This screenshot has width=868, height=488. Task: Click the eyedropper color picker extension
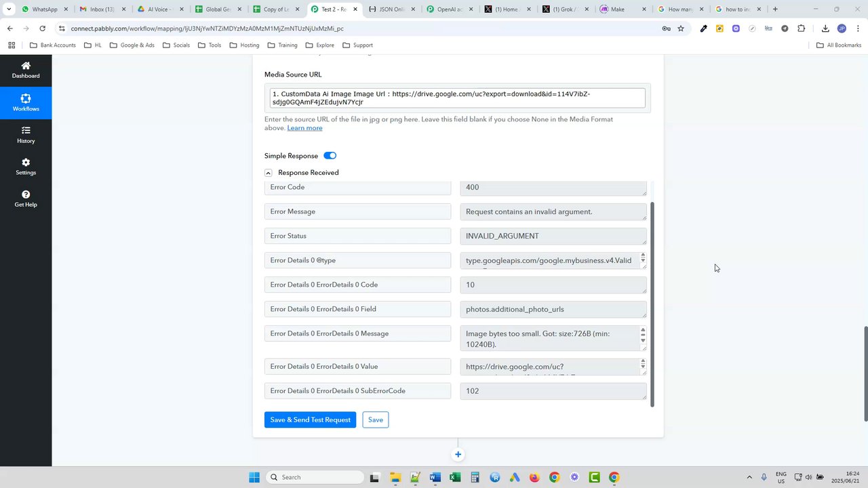tap(703, 28)
